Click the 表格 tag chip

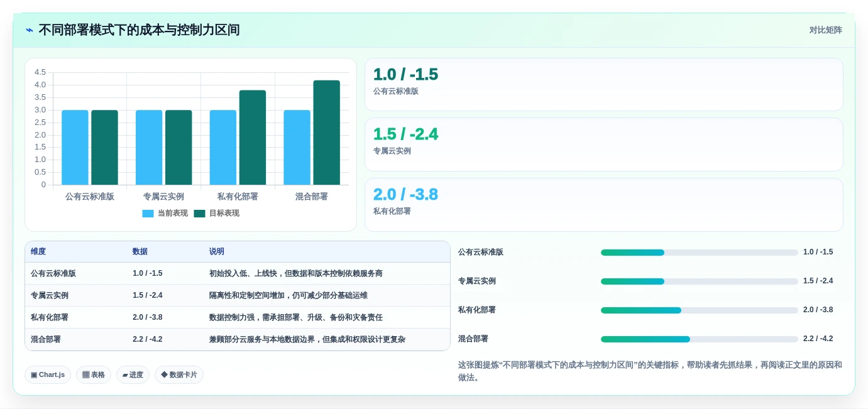94,375
